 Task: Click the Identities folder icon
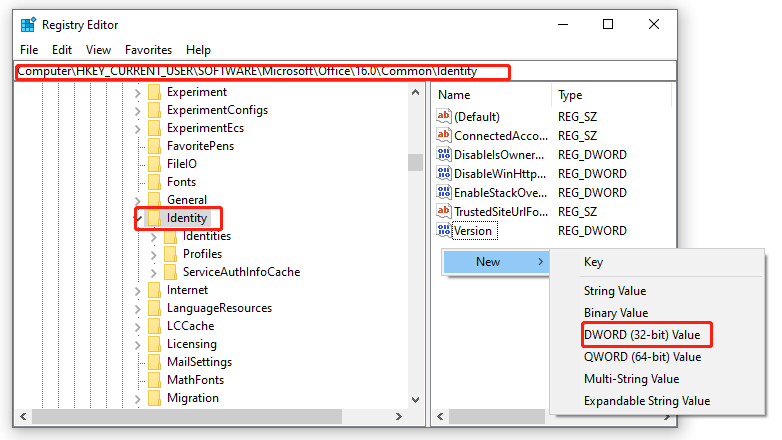click(x=171, y=236)
